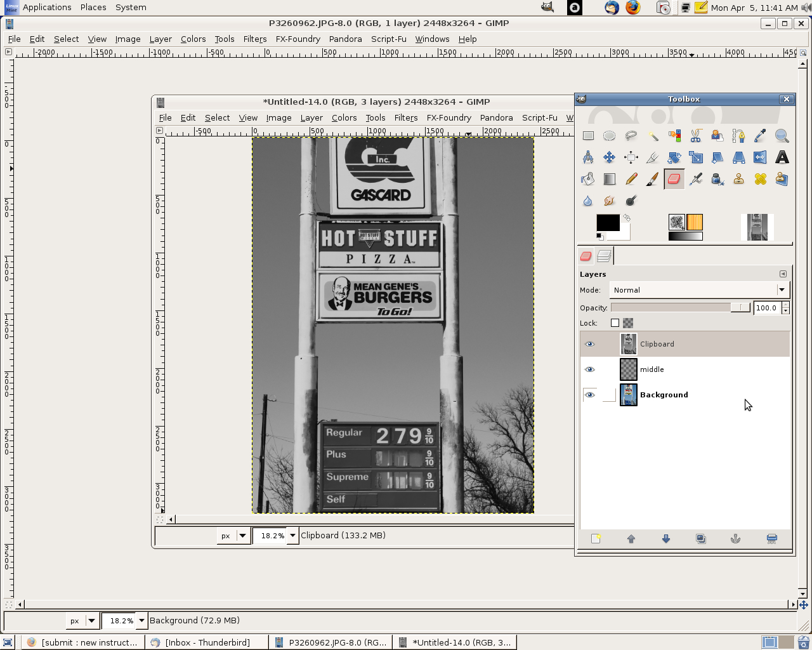Image resolution: width=812 pixels, height=650 pixels.
Task: Select the Zoom magnifier tool
Action: coord(782,136)
